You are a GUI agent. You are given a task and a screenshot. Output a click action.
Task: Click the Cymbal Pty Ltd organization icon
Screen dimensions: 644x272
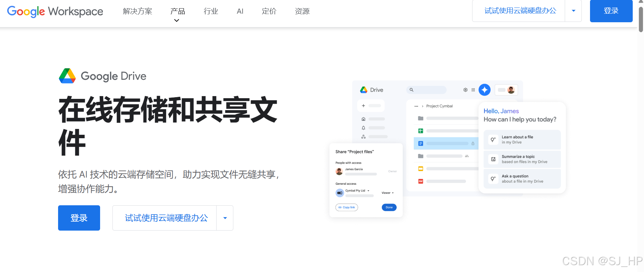340,193
